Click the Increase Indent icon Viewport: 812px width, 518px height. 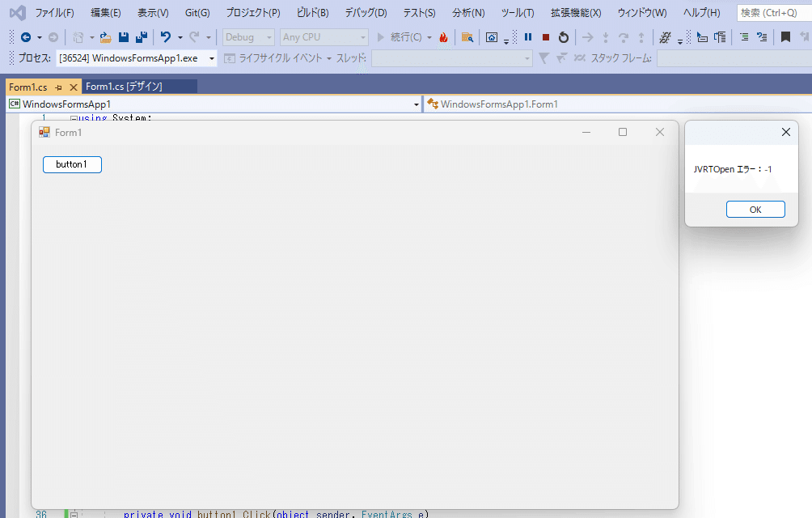point(720,37)
